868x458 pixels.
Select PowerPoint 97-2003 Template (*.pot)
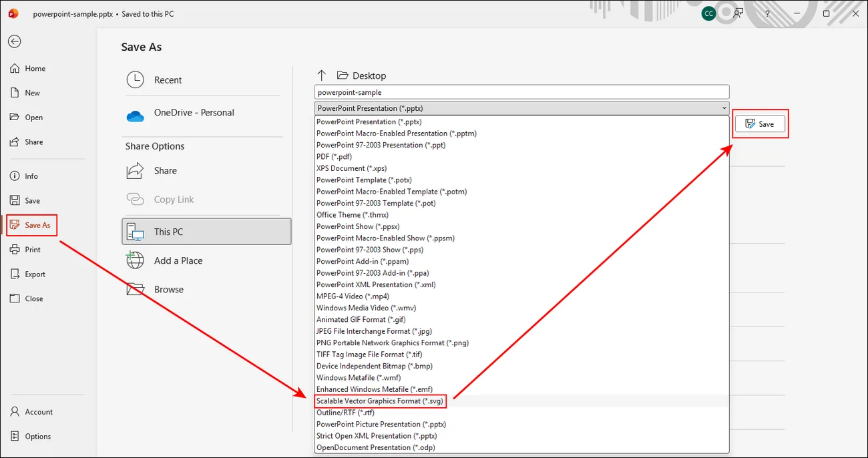click(521, 203)
